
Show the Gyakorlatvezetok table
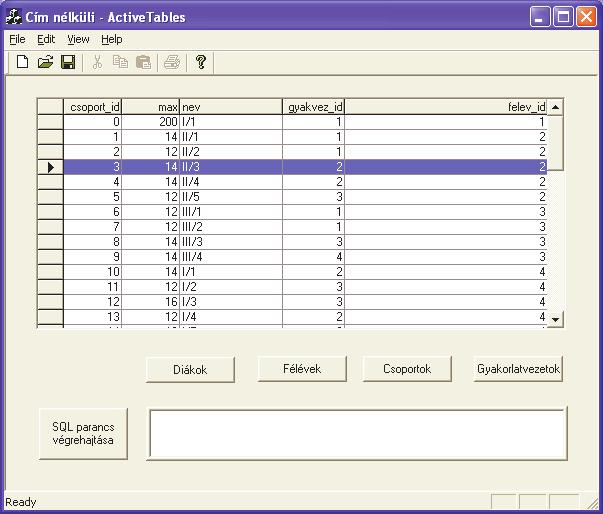[518, 369]
